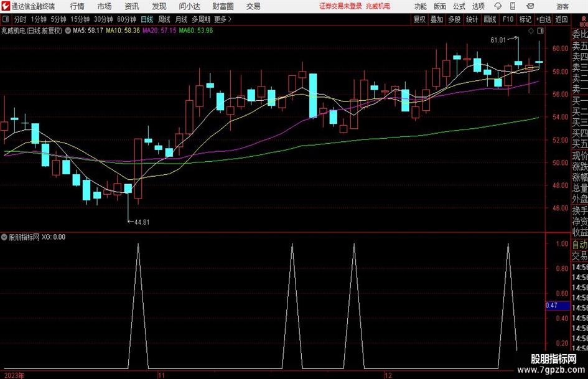Open the 公式 menu

tap(459, 6)
